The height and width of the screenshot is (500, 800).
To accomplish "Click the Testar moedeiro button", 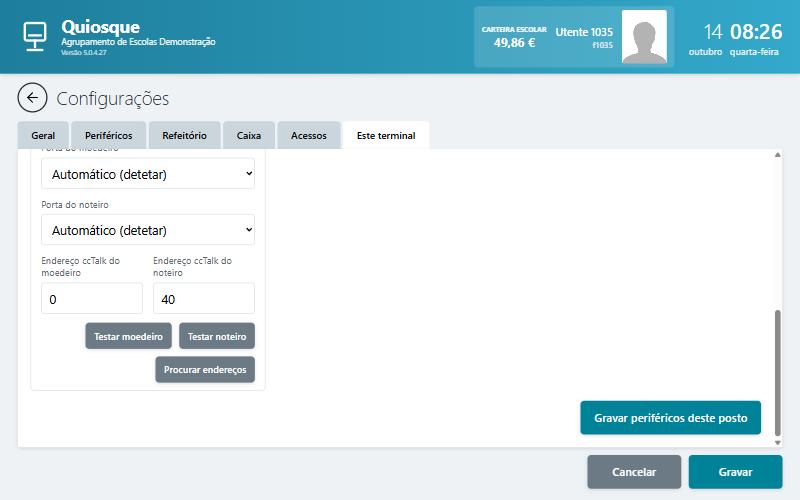I will coord(129,336).
